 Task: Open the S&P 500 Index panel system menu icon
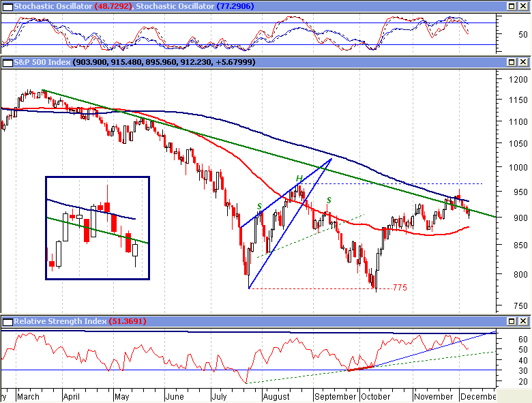click(8, 63)
